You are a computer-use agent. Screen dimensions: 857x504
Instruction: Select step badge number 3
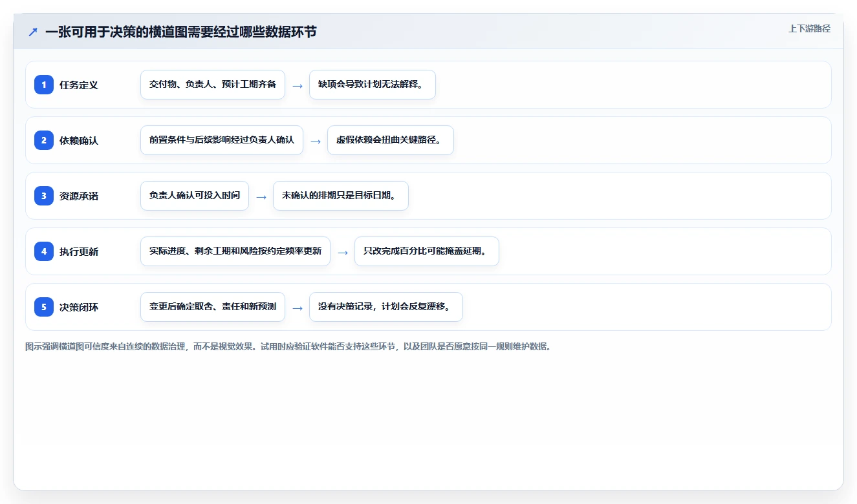click(x=44, y=196)
